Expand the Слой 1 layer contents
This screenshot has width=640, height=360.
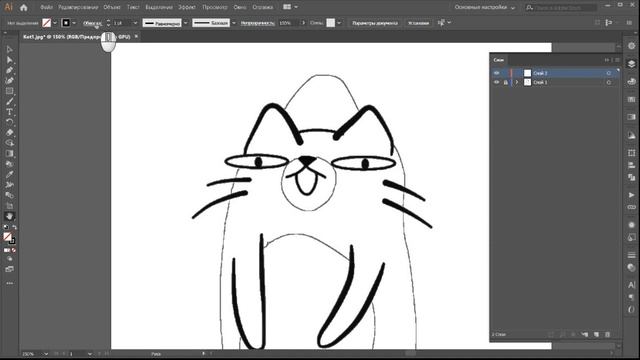(x=517, y=82)
